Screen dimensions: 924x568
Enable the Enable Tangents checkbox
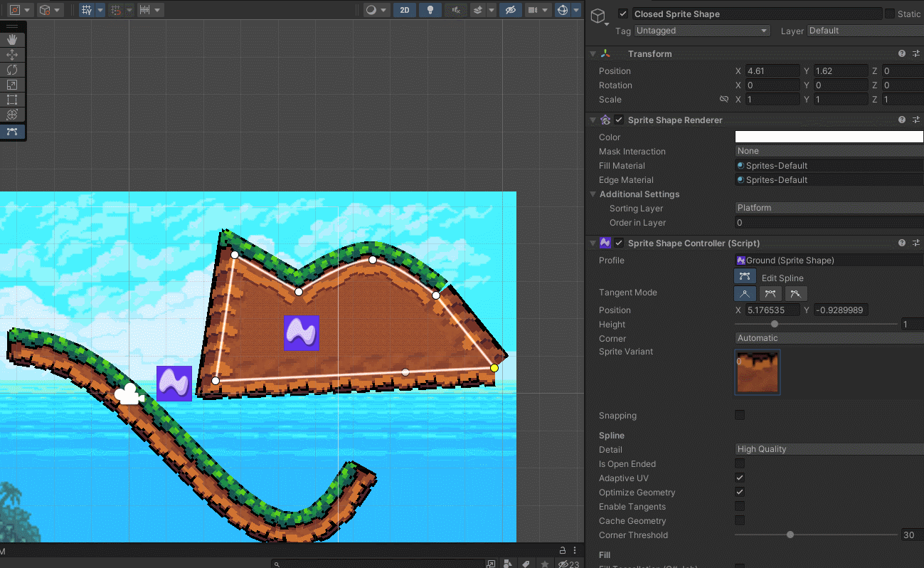point(740,506)
